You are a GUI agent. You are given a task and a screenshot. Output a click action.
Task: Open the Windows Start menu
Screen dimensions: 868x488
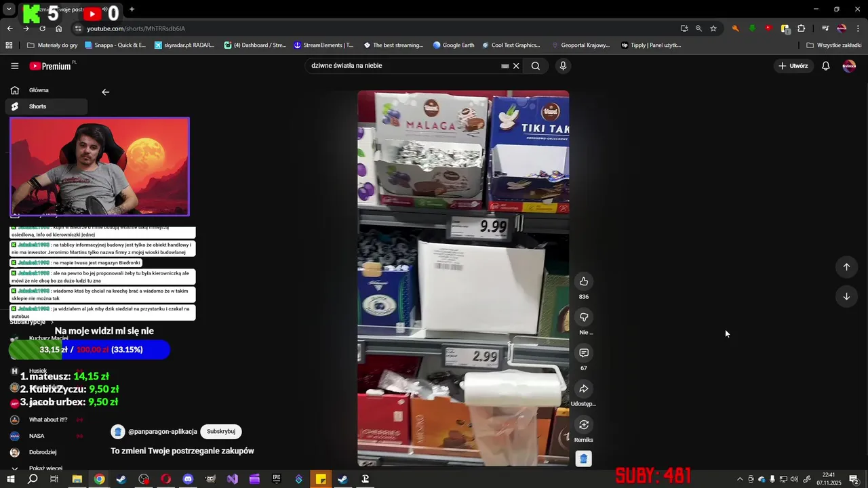click(x=10, y=479)
